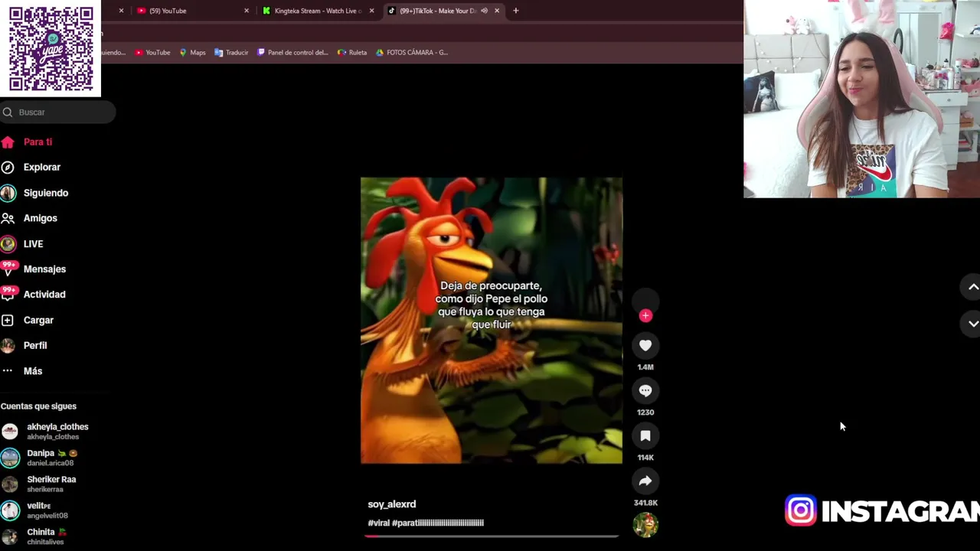The image size is (980, 551).
Task: Expand the Más options
Action: coord(32,370)
